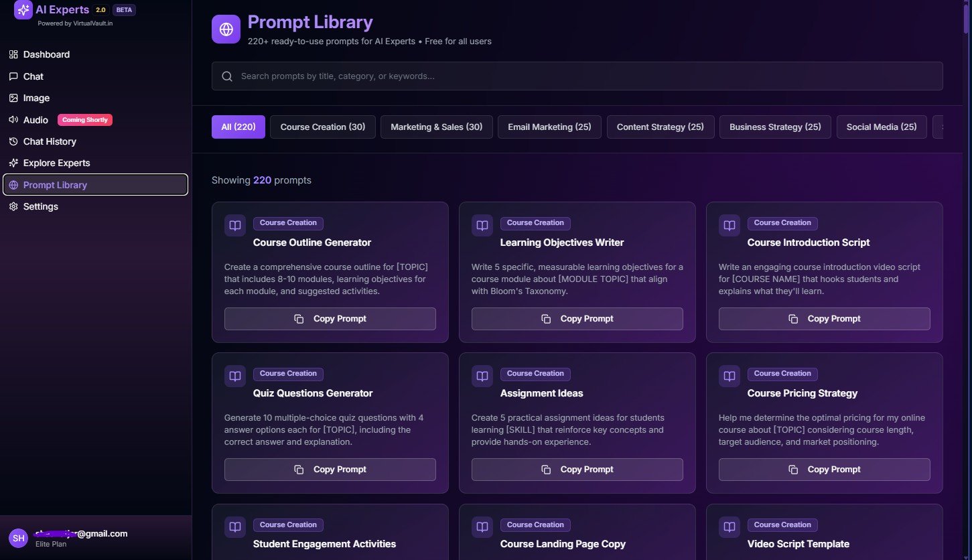This screenshot has width=972, height=560.
Task: Click the Chat speech bubble icon
Action: click(x=13, y=76)
